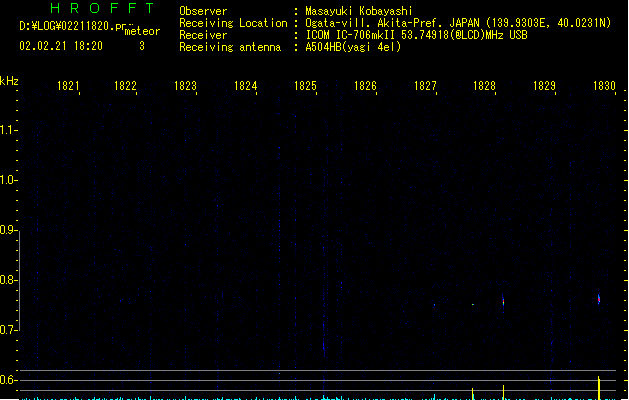Click the Observer label
629x400 pixels.
[203, 11]
